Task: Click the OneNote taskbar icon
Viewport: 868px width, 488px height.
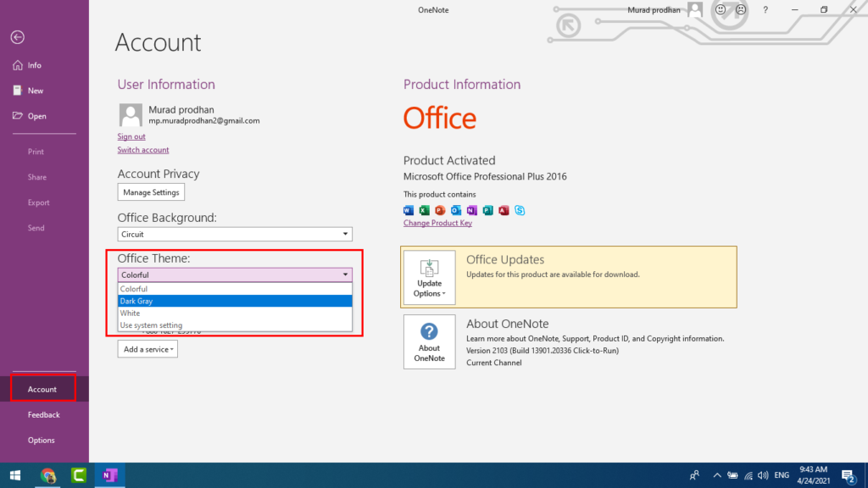Action: click(109, 475)
